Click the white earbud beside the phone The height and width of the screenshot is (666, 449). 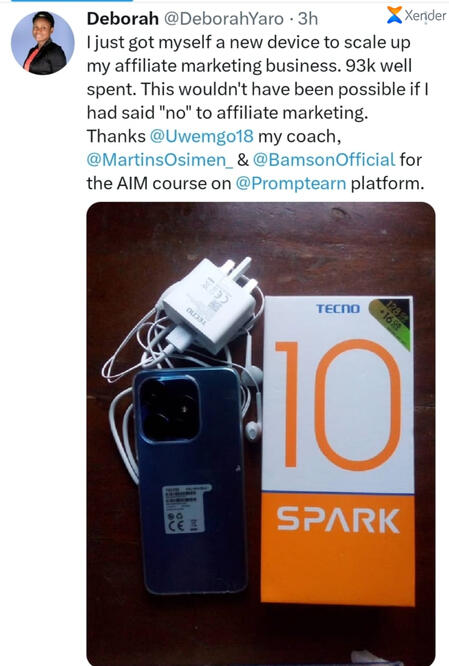(253, 430)
